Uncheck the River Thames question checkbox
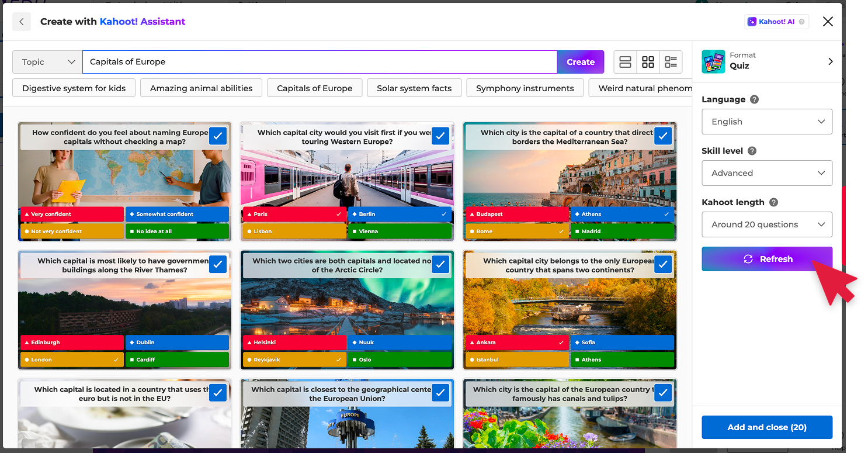Viewport: 868px width, 453px height. coord(217,265)
